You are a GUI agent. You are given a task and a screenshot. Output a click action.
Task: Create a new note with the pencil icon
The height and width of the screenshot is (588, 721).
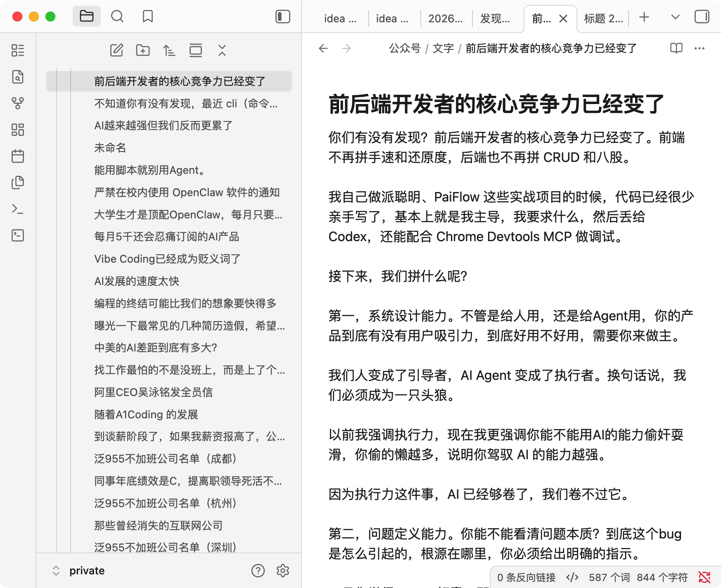point(116,50)
